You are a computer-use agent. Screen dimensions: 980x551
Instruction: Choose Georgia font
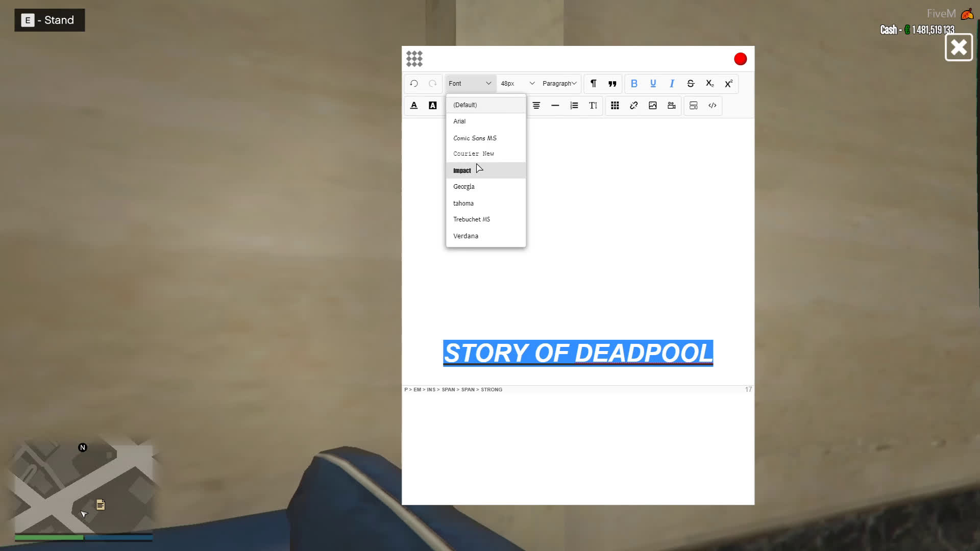[486, 187]
